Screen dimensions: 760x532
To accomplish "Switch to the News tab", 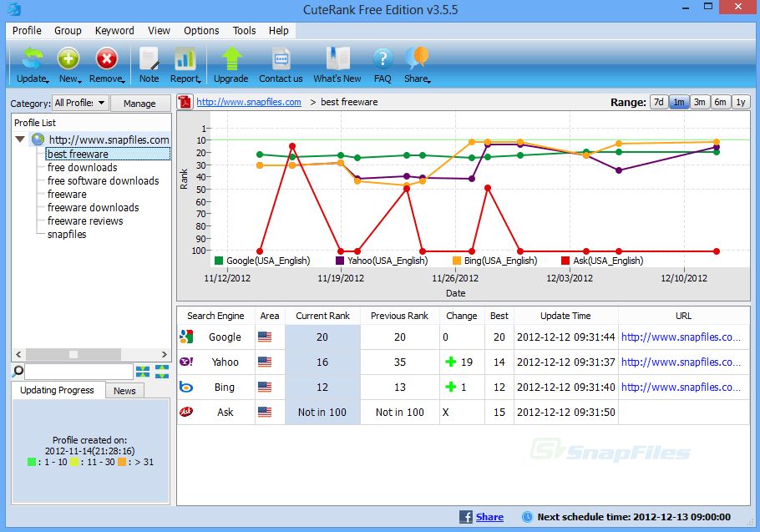I will tap(124, 391).
